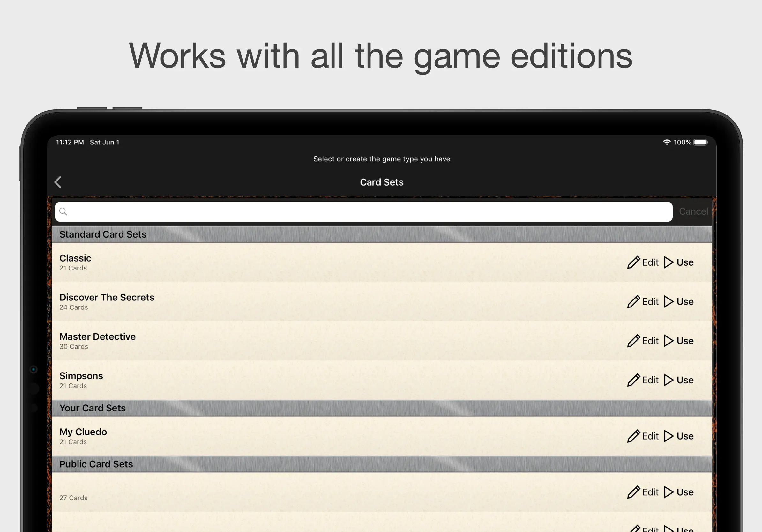Image resolution: width=762 pixels, height=532 pixels.
Task: Click the magnifying glass search icon
Action: pyautogui.click(x=63, y=211)
